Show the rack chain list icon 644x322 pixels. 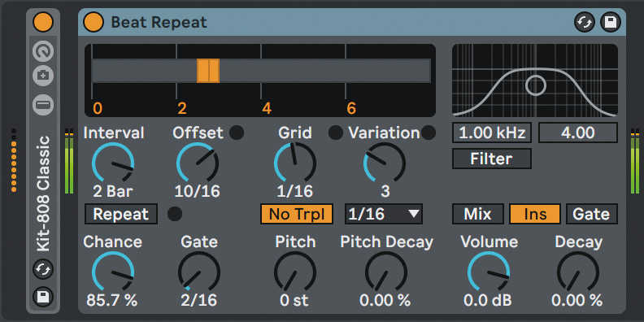point(43,76)
